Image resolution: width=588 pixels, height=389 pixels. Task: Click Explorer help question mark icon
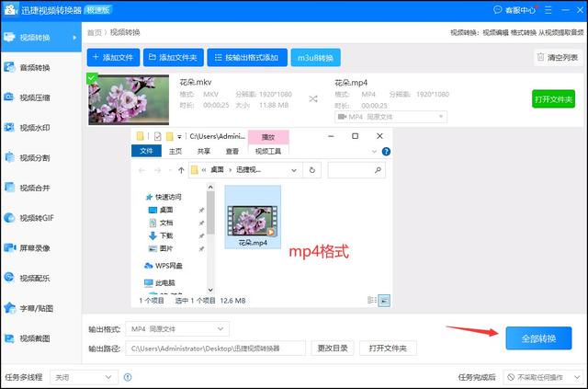(x=386, y=152)
